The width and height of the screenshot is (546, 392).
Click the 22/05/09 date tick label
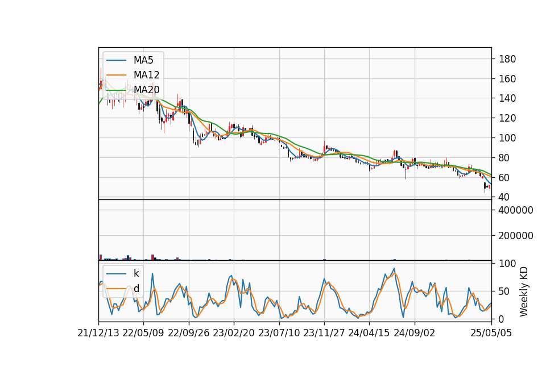click(x=143, y=333)
